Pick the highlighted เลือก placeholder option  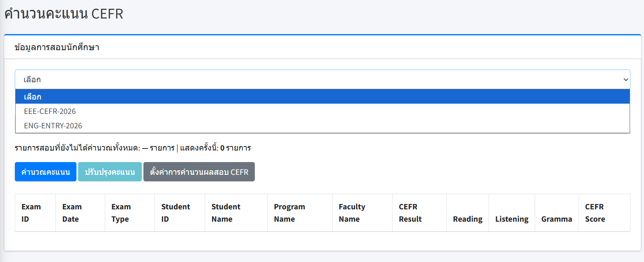coord(322,97)
